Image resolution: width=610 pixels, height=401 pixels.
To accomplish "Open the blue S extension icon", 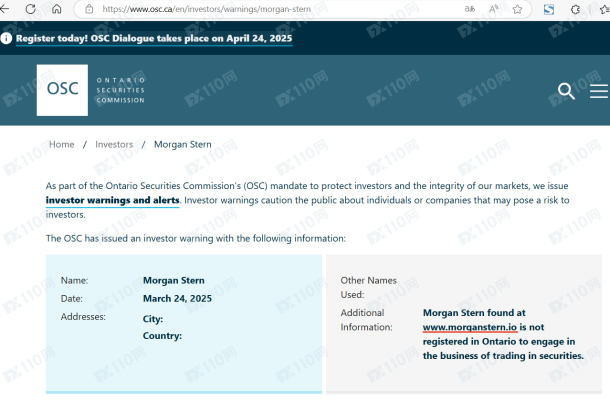I will (x=549, y=9).
